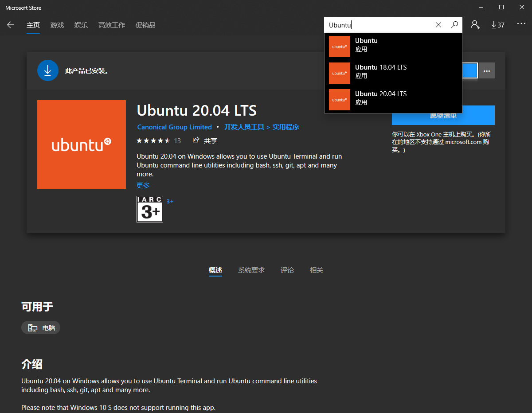Expand the description with 更多
The width and height of the screenshot is (532, 413).
tap(143, 185)
